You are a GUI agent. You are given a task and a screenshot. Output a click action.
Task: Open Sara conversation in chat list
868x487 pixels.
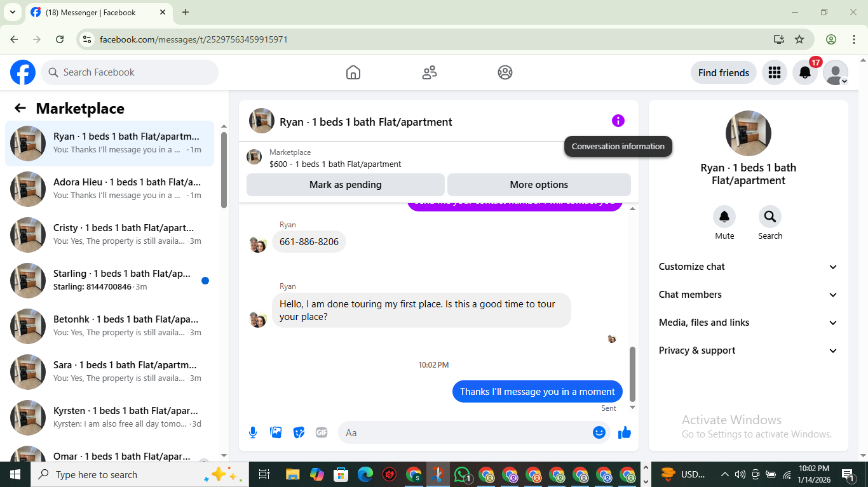[109, 372]
